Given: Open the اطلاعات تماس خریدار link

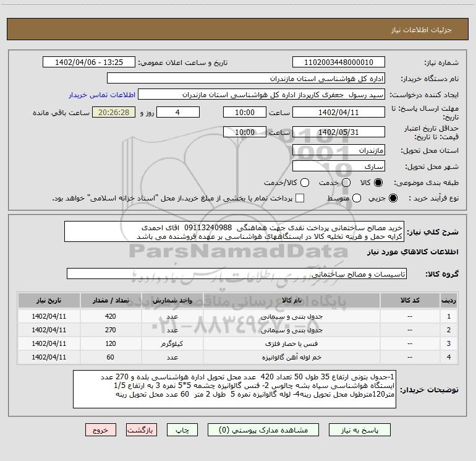Looking at the screenshot, I should (102, 95).
